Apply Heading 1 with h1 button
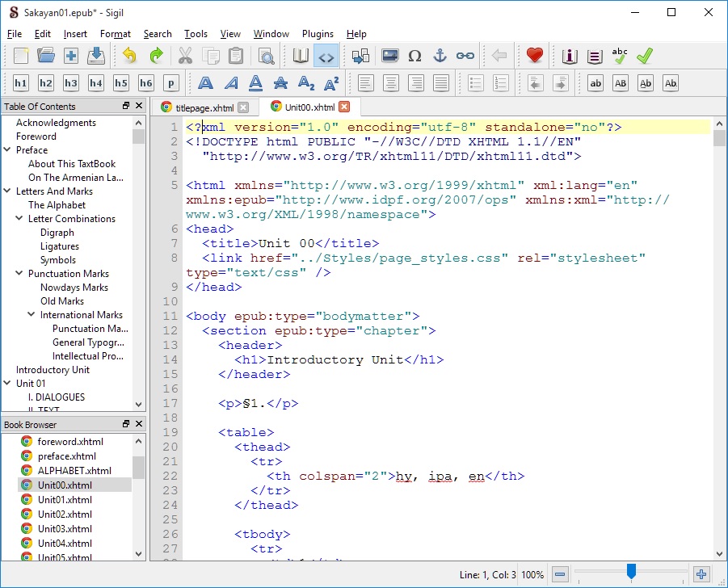Screen dimensions: 728x588 tap(21, 83)
